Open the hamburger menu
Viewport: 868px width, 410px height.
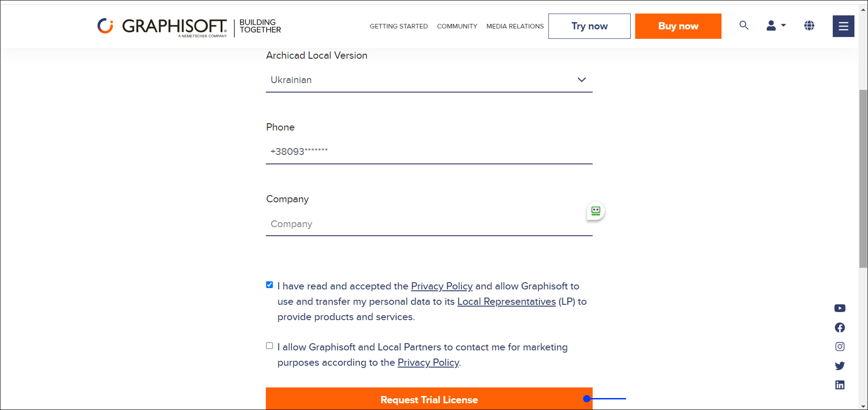tap(843, 26)
